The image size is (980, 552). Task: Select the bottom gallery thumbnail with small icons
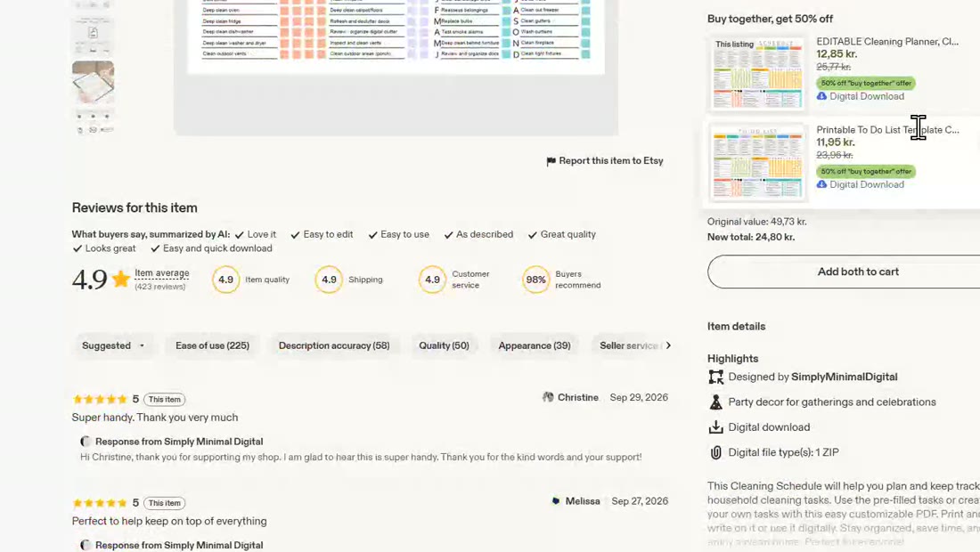click(x=94, y=122)
